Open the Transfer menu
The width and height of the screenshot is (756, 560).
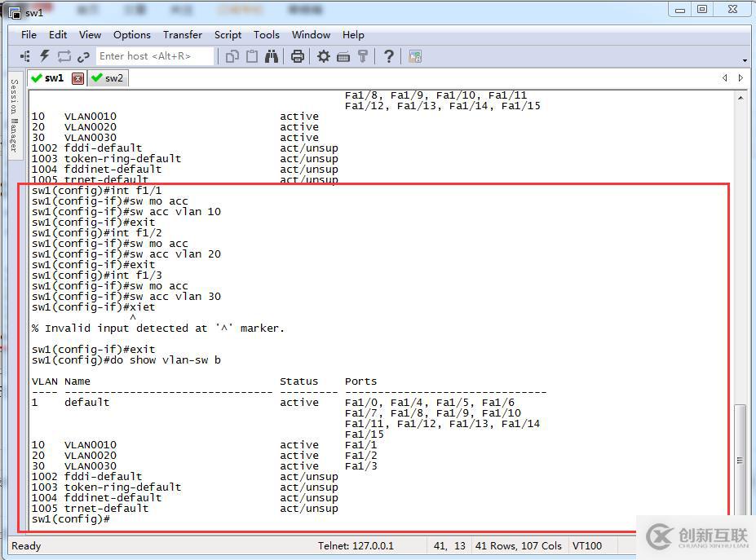tap(182, 35)
